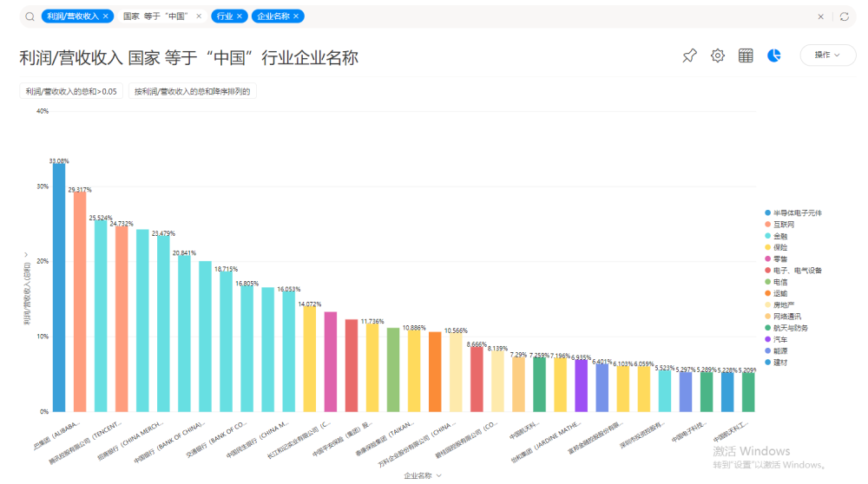This screenshot has height=484, width=868.
Task: Toggle 网络通讯 legend entry
Action: coord(783,317)
